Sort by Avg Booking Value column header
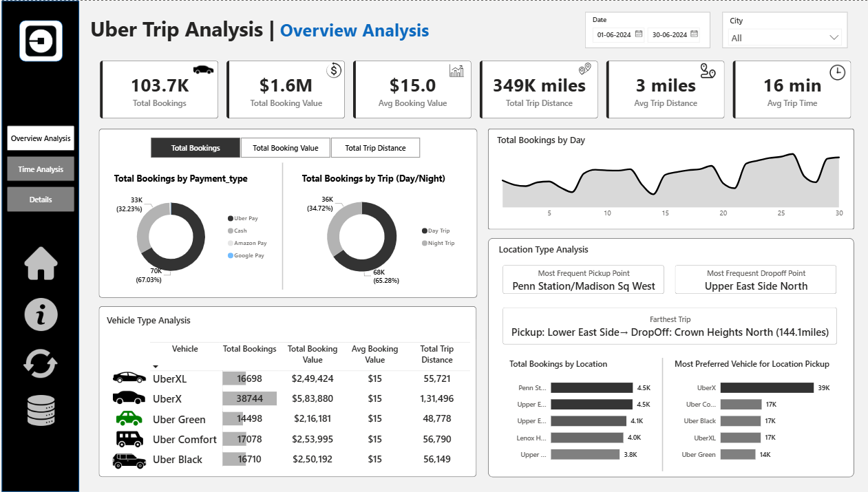868x492 pixels. click(x=375, y=354)
